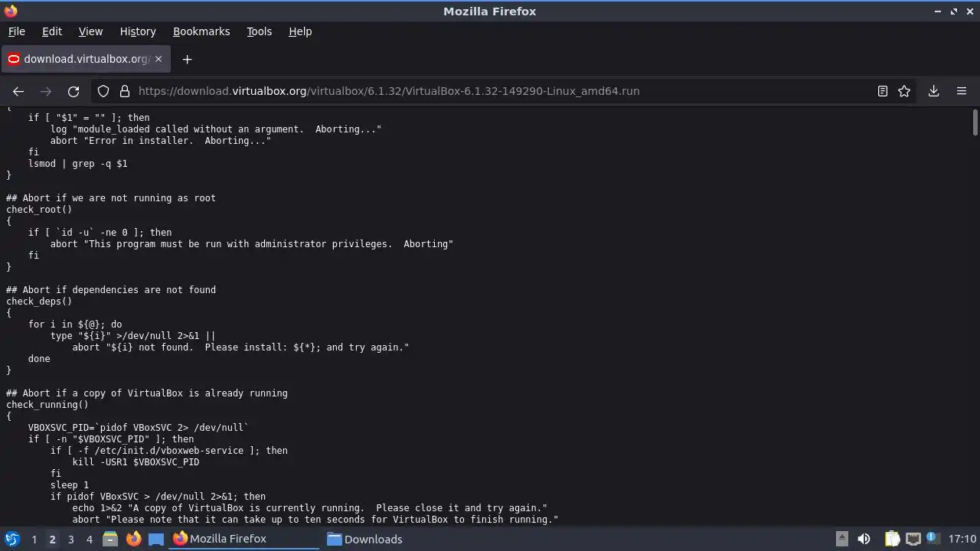
Task: Open the Bookmarks menu
Action: tap(201, 31)
